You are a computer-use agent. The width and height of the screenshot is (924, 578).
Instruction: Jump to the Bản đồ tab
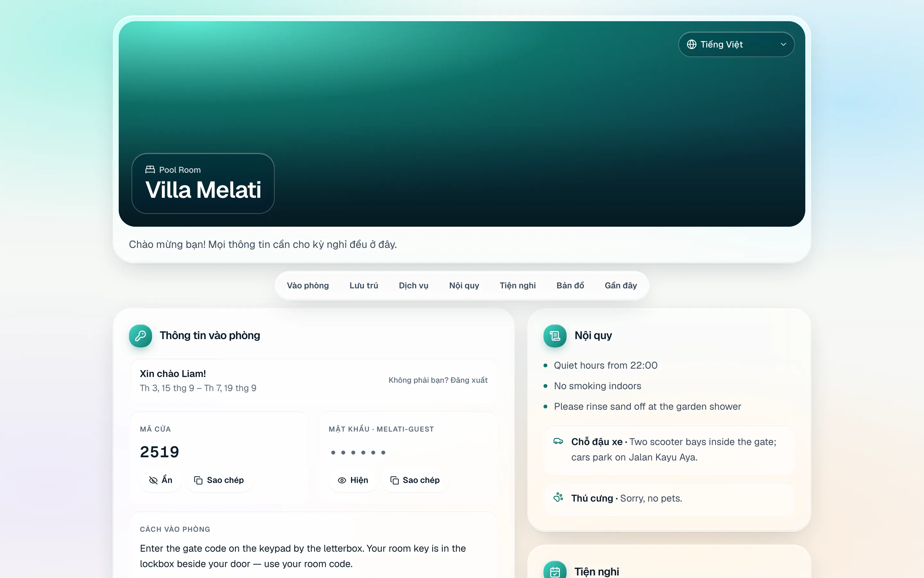point(570,285)
